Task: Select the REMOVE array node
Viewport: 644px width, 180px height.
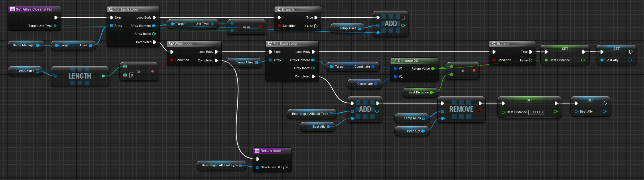Action: (461, 109)
